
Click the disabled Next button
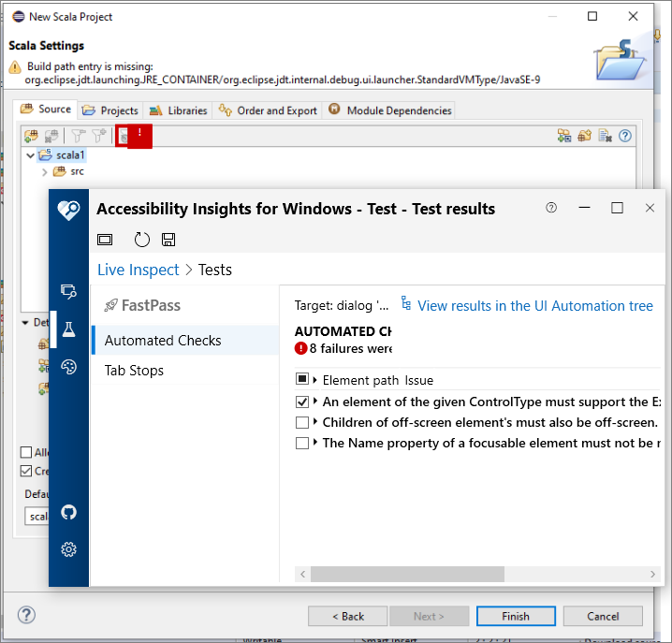coord(429,616)
